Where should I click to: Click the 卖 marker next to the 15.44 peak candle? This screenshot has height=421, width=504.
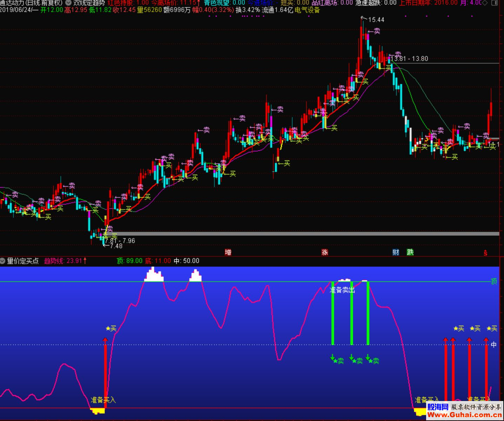(x=377, y=31)
